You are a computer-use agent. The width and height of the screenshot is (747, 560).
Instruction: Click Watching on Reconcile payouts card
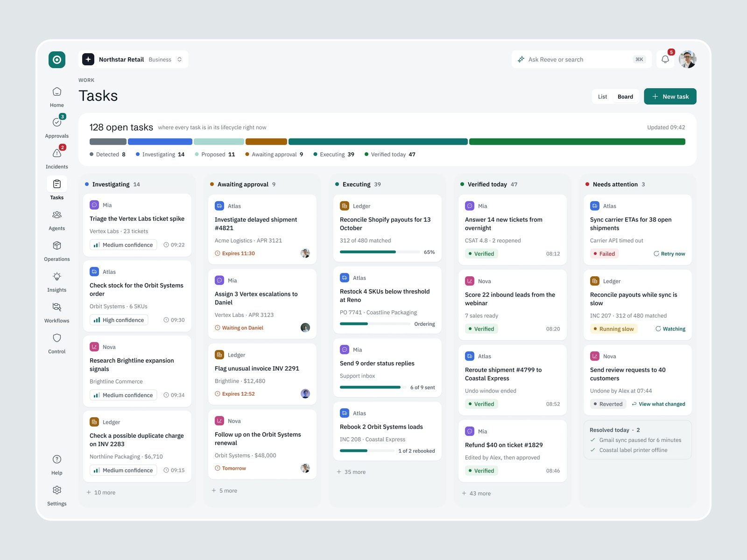click(x=670, y=329)
